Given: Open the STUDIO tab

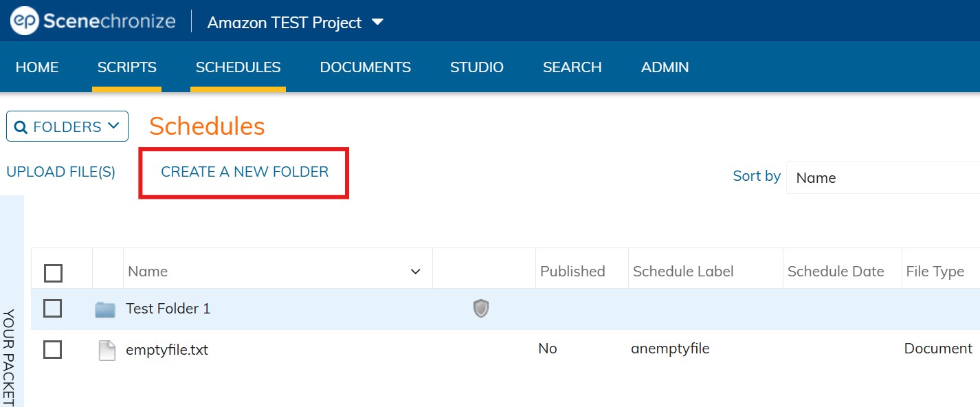Looking at the screenshot, I should coord(477,67).
